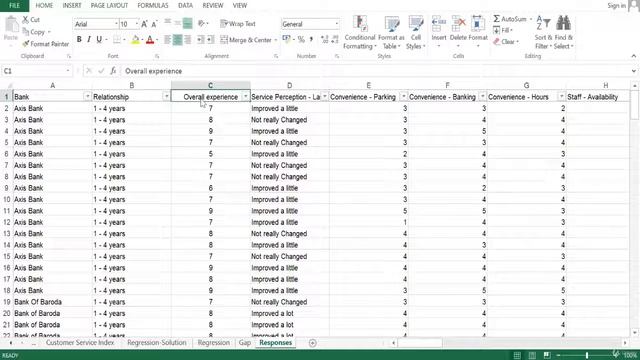Click the Copy icon
Screen dimensions: 640x360
point(26,32)
